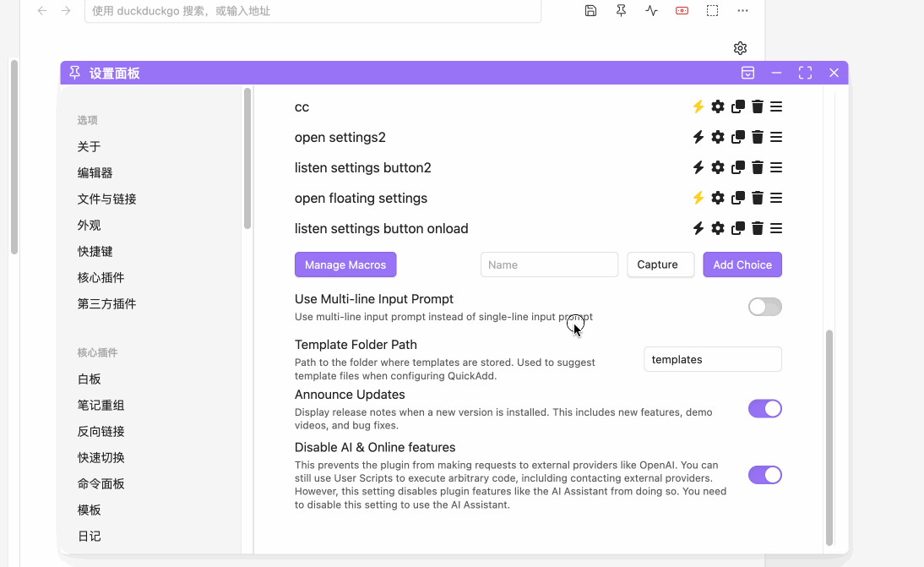Turn off Announce Updates switch

(x=764, y=409)
